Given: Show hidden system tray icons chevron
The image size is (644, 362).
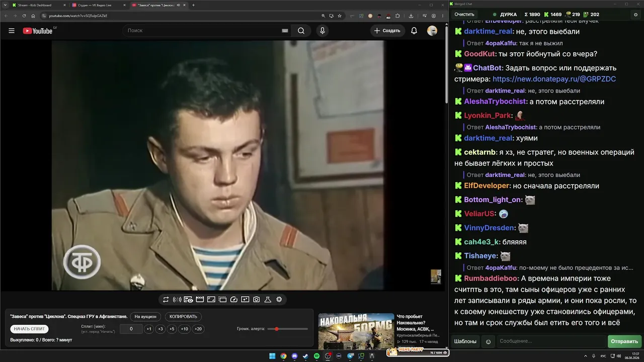Looking at the screenshot, I should tap(586, 356).
